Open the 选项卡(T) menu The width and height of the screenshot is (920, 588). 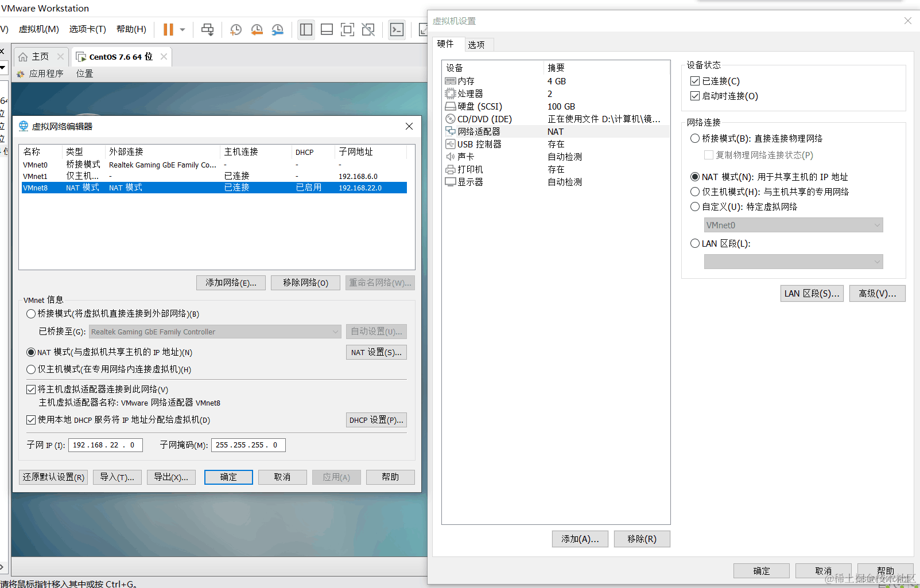pos(88,29)
